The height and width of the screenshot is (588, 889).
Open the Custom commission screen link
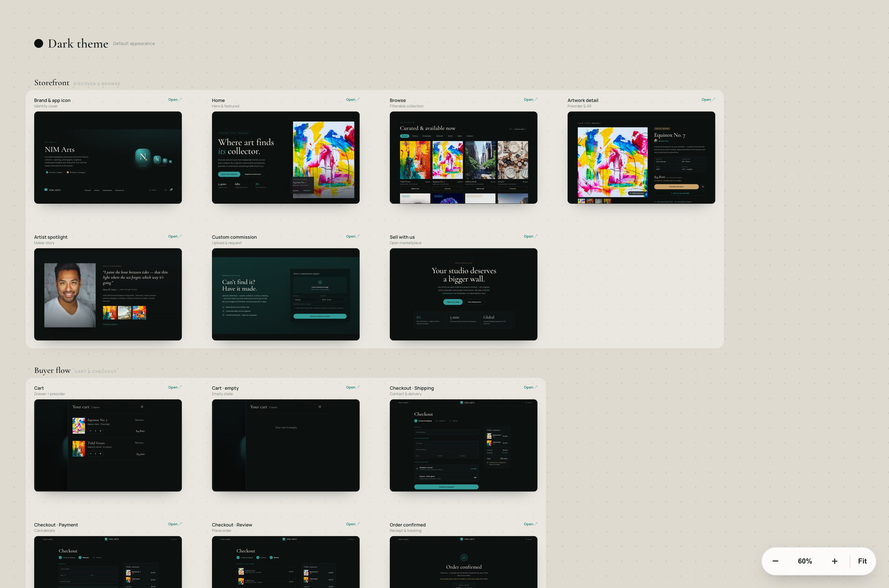(352, 237)
